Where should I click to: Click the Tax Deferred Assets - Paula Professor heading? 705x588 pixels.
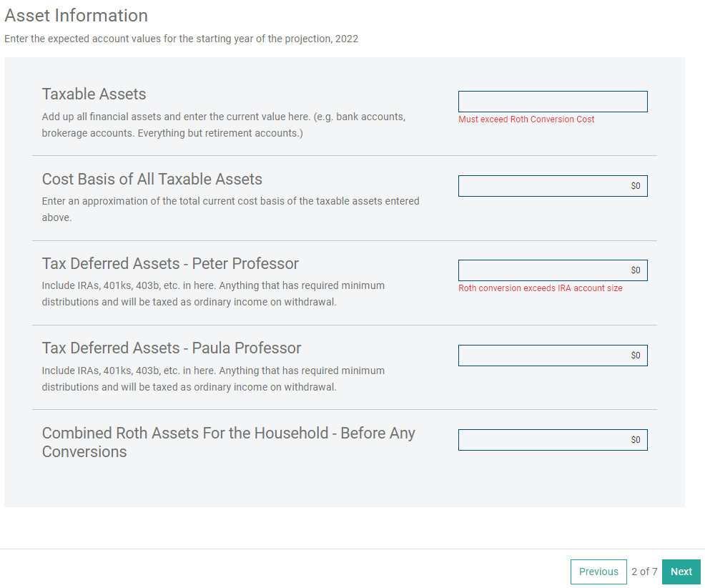tap(172, 348)
